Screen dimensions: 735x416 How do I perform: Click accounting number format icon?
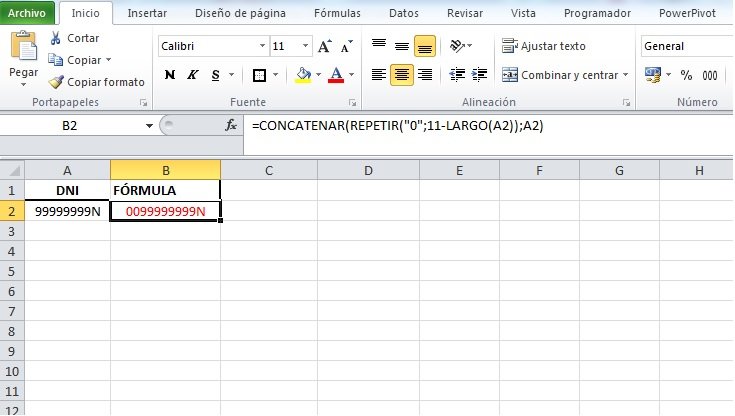point(652,75)
